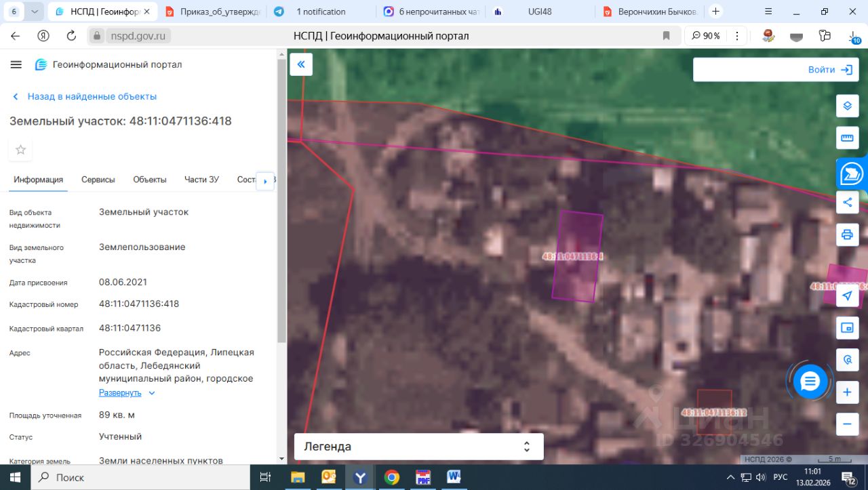Zoom out on the map
The height and width of the screenshot is (490, 868).
847,424
